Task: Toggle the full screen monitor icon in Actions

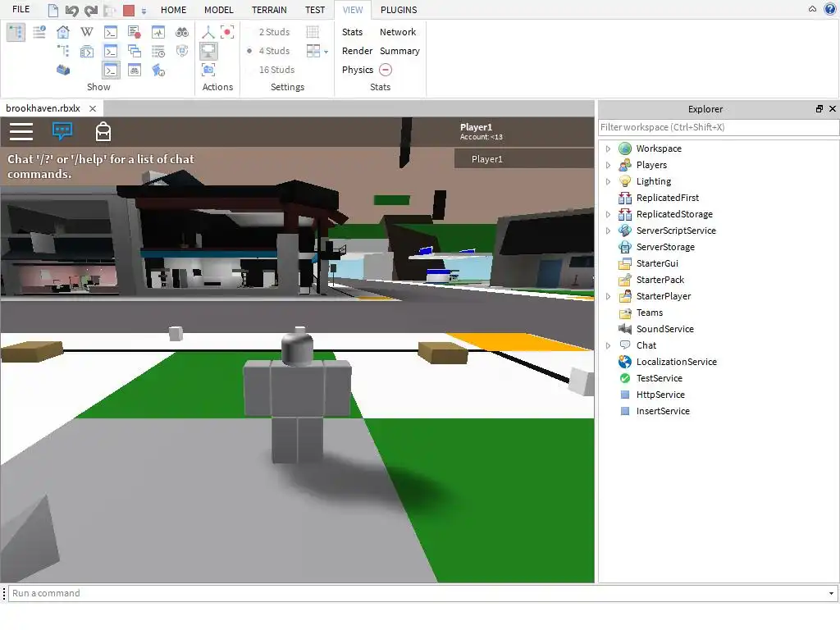Action: pyautogui.click(x=208, y=51)
